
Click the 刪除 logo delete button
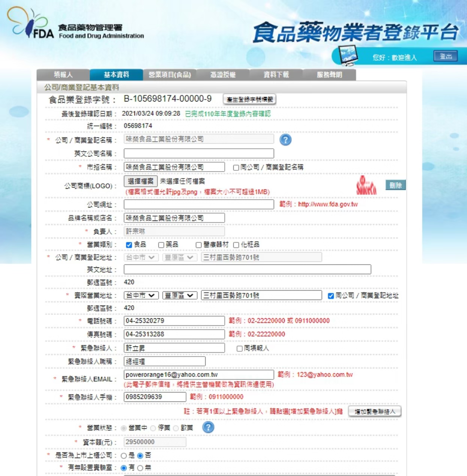[395, 185]
